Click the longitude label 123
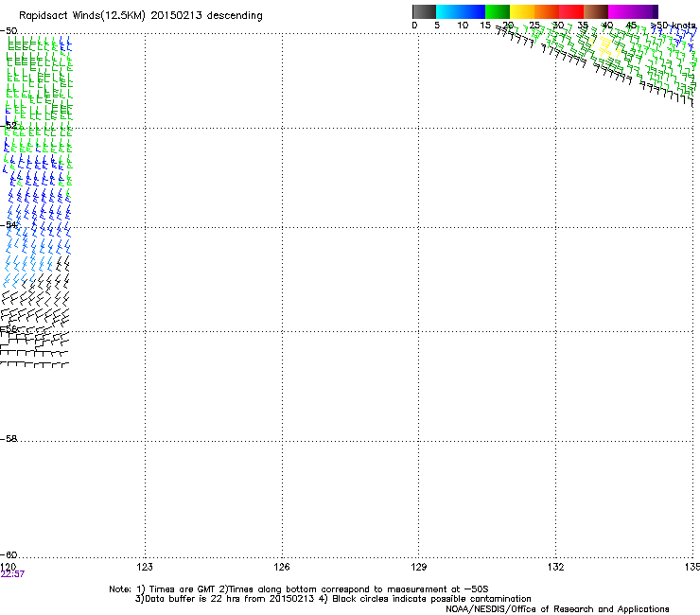The image size is (700, 615). coord(145,567)
